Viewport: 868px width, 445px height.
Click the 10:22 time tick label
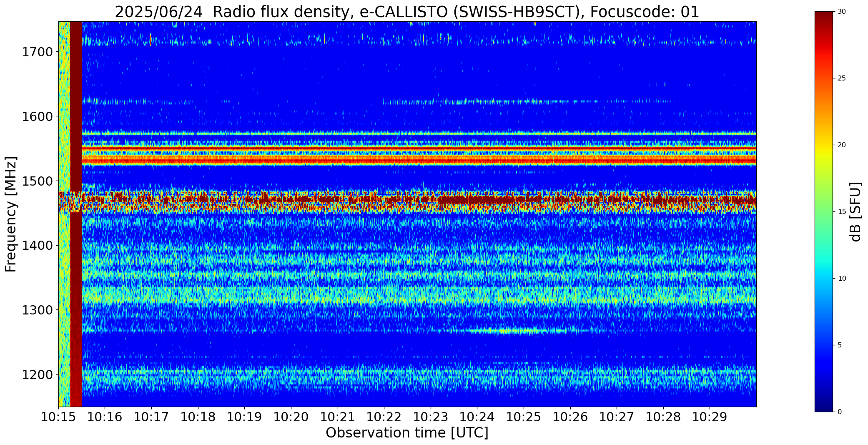pos(384,417)
